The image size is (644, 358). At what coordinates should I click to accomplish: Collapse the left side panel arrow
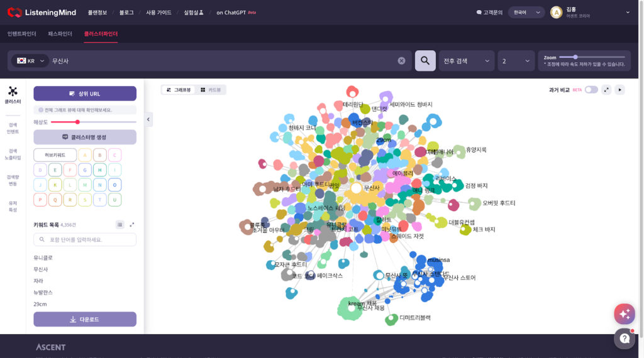pyautogui.click(x=149, y=119)
